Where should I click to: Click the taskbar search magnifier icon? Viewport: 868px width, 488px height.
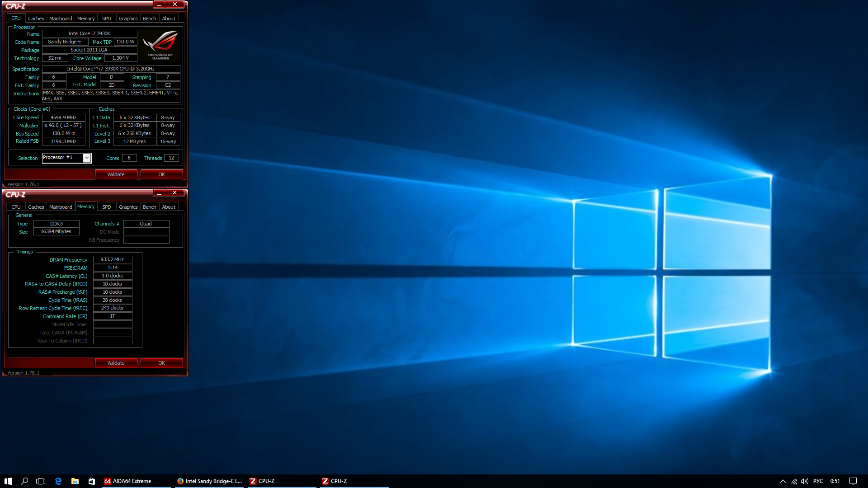point(24,481)
